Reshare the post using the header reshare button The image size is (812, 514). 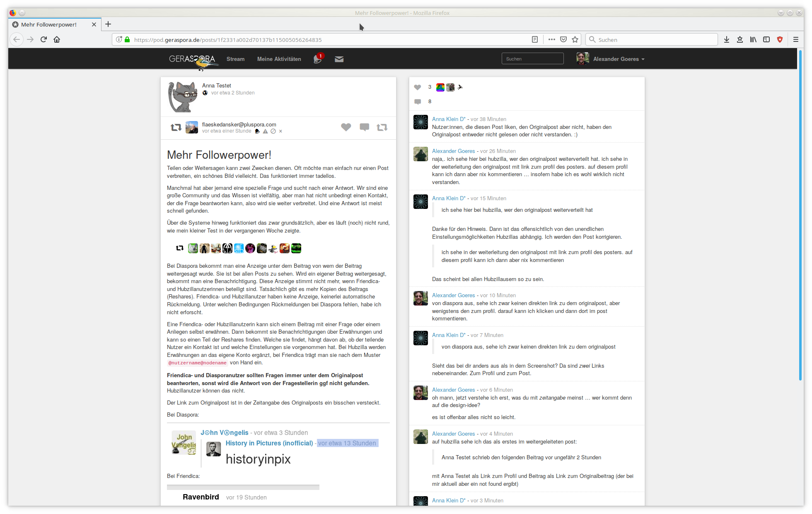click(382, 127)
